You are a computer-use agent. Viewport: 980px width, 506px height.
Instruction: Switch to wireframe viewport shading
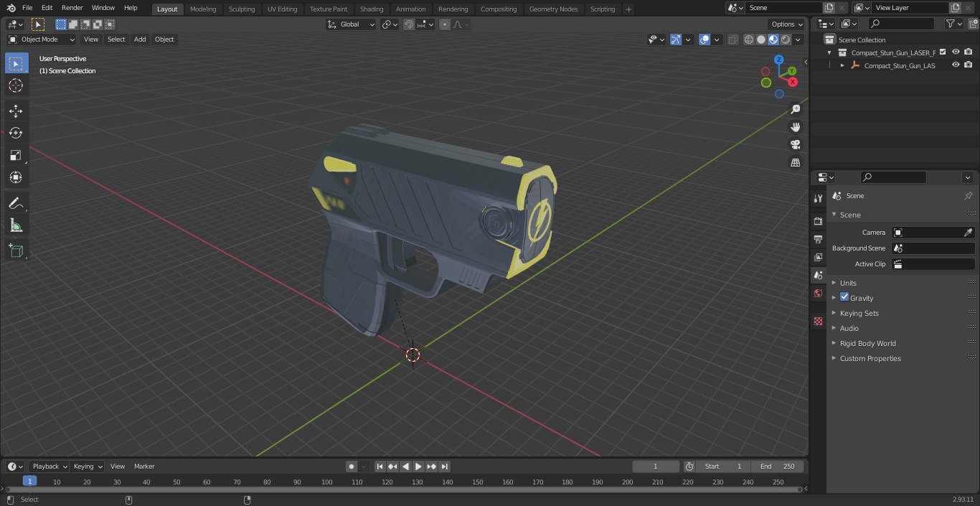[748, 39]
